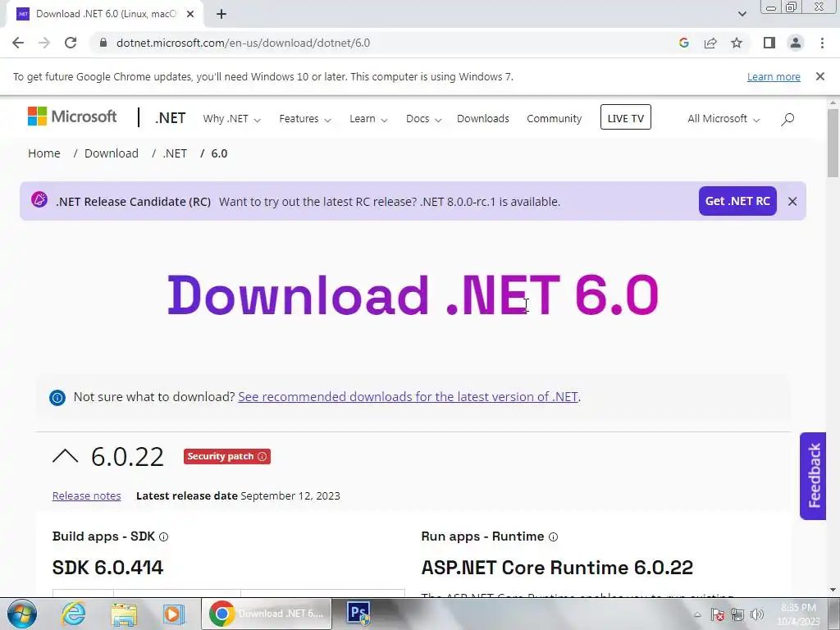Image resolution: width=840 pixels, height=630 pixels.
Task: Select ASP.NET Core Runtime 6.0.22 heading
Action: (x=557, y=568)
